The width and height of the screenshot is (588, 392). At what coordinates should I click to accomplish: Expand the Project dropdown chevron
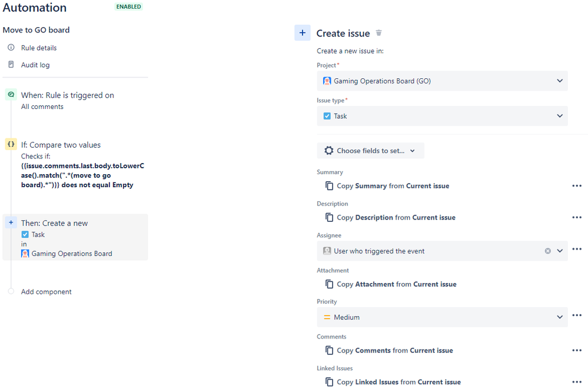pos(560,81)
